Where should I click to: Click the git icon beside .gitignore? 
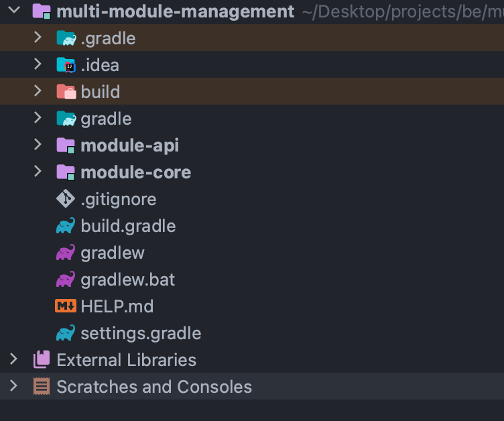click(x=66, y=198)
